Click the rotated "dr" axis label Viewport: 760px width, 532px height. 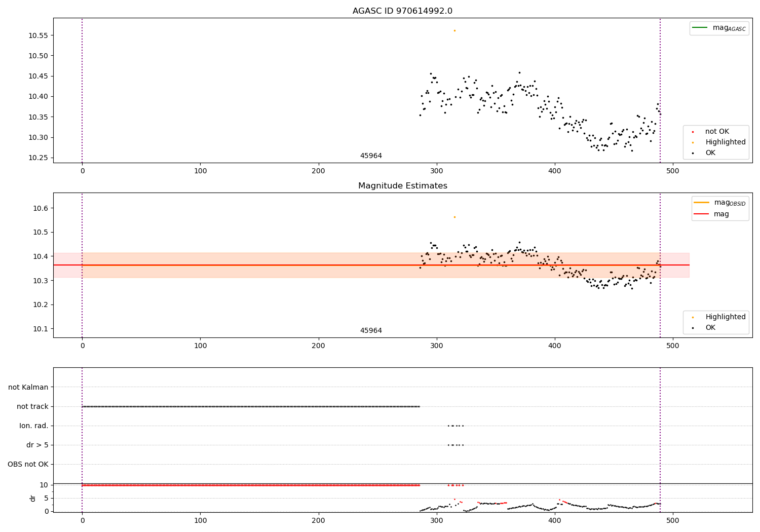coord(33,498)
